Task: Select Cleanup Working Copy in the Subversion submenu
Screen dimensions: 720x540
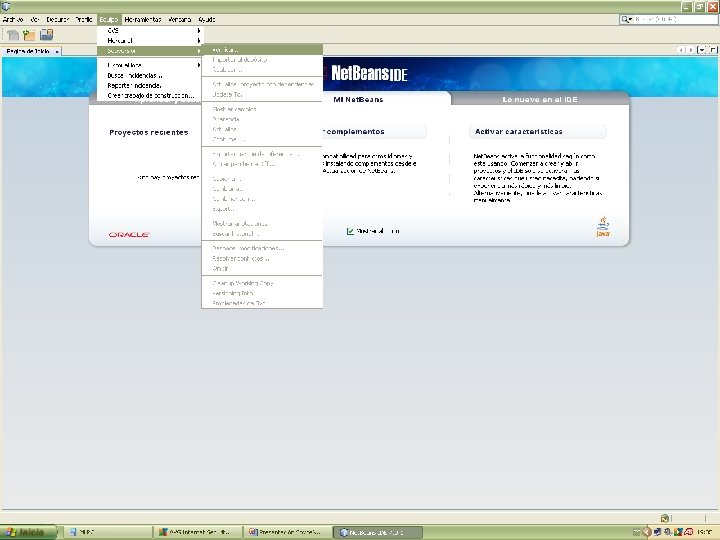Action: click(x=262, y=283)
